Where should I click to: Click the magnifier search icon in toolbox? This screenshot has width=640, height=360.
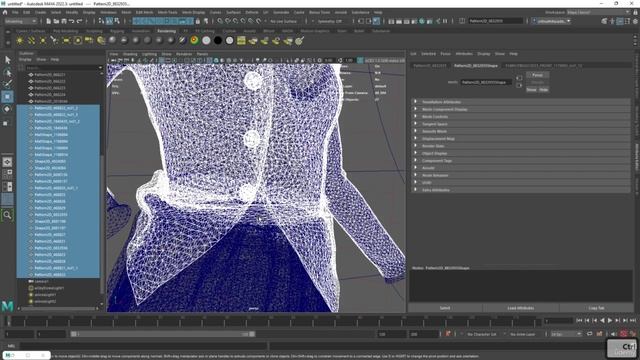[7, 215]
